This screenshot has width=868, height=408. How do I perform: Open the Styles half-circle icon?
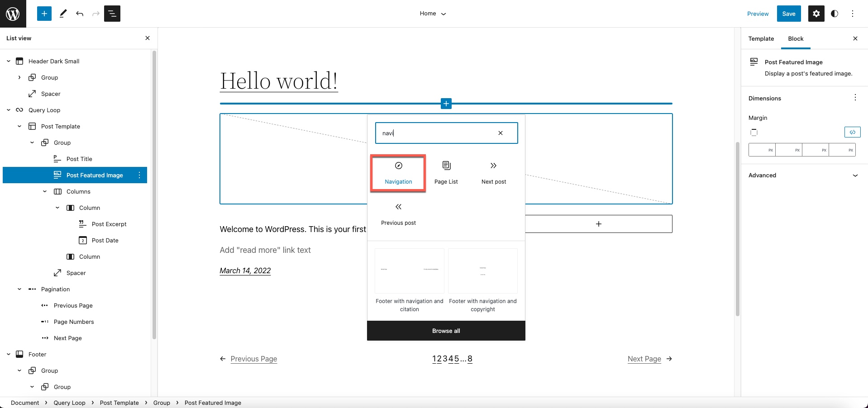tap(835, 14)
